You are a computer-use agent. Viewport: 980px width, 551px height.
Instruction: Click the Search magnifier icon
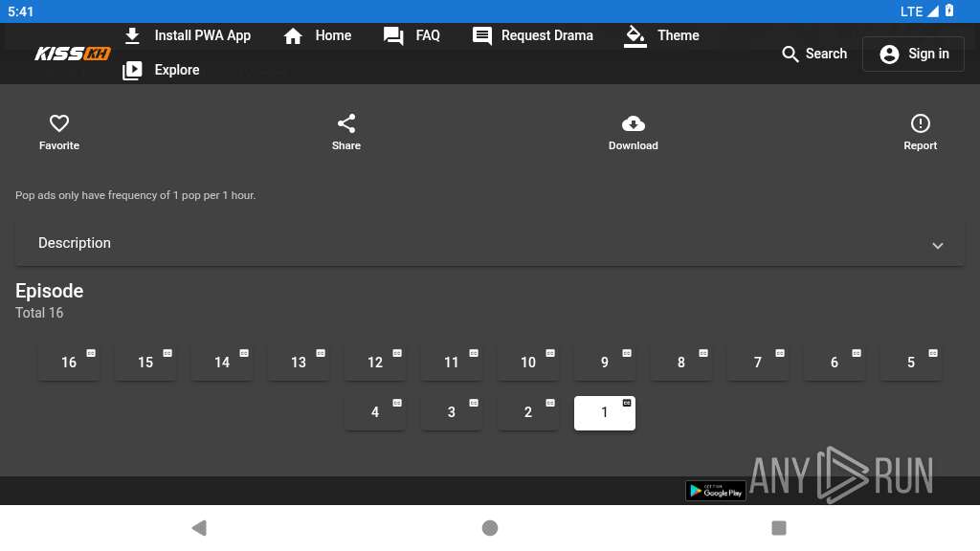coord(790,55)
